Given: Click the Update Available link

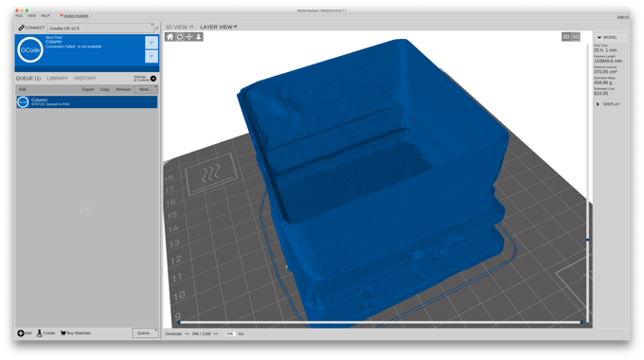Looking at the screenshot, I should [76, 15].
